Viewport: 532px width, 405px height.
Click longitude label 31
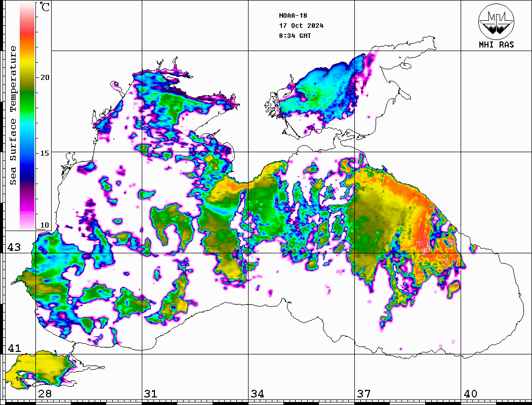tap(151, 394)
